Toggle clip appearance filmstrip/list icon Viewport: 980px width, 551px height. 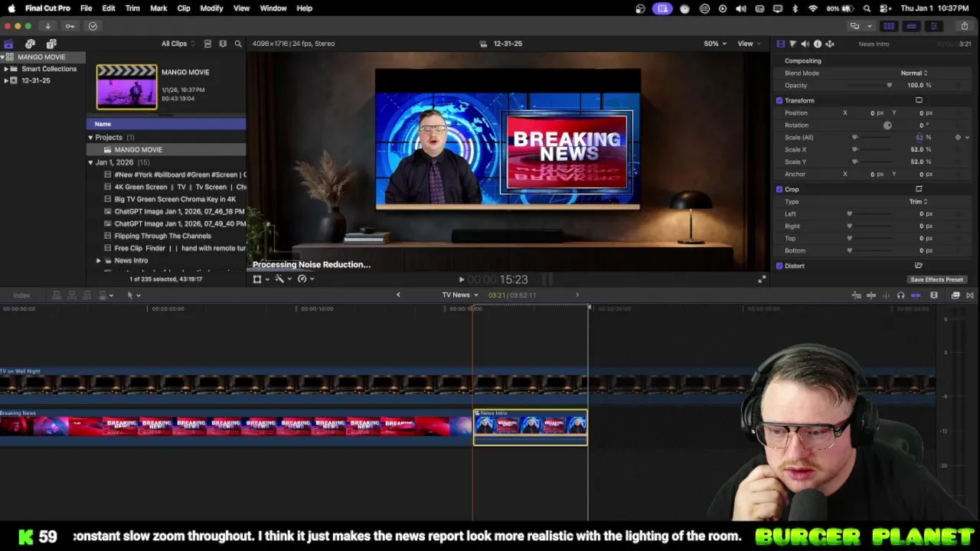[x=207, y=44]
